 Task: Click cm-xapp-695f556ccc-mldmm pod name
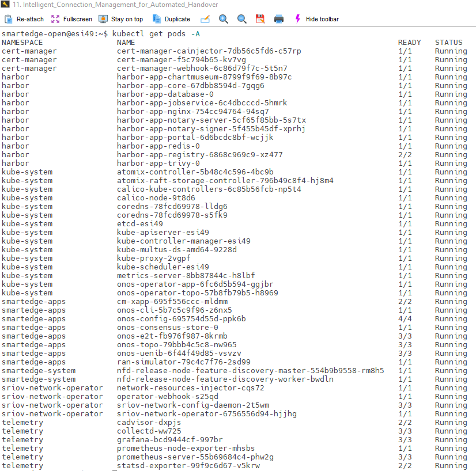172,302
